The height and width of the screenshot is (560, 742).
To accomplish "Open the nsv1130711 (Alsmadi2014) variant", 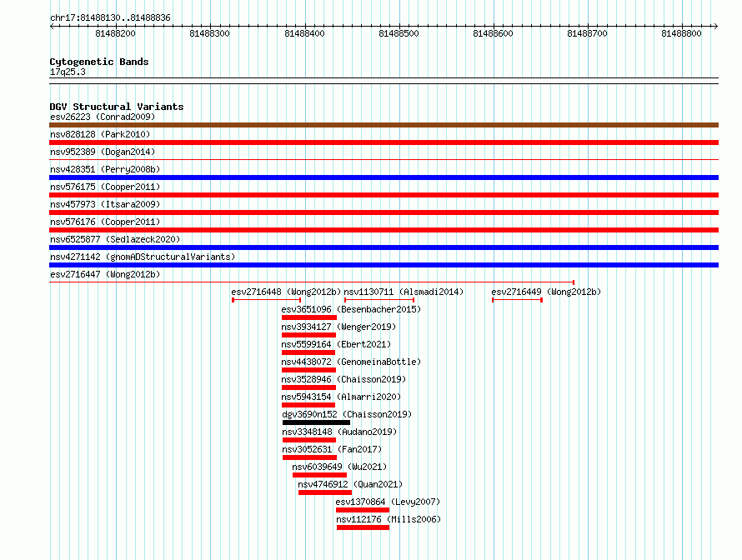I will pyautogui.click(x=404, y=292).
